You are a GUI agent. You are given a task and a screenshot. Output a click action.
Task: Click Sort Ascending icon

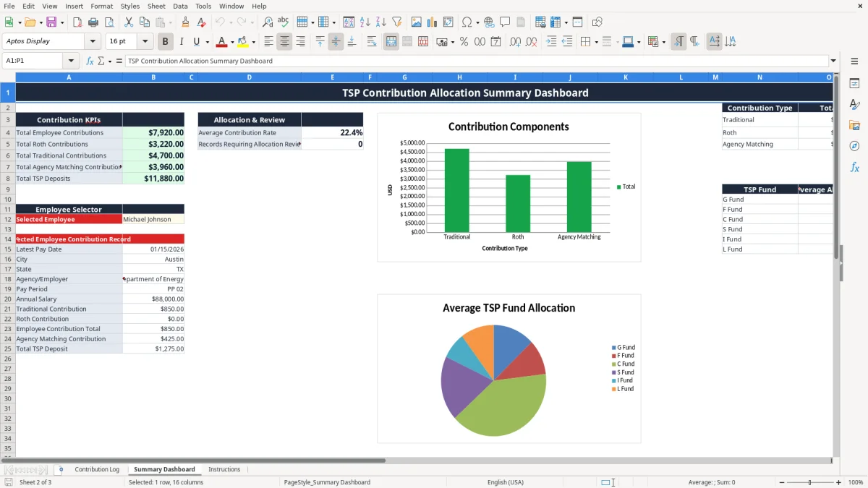(365, 22)
